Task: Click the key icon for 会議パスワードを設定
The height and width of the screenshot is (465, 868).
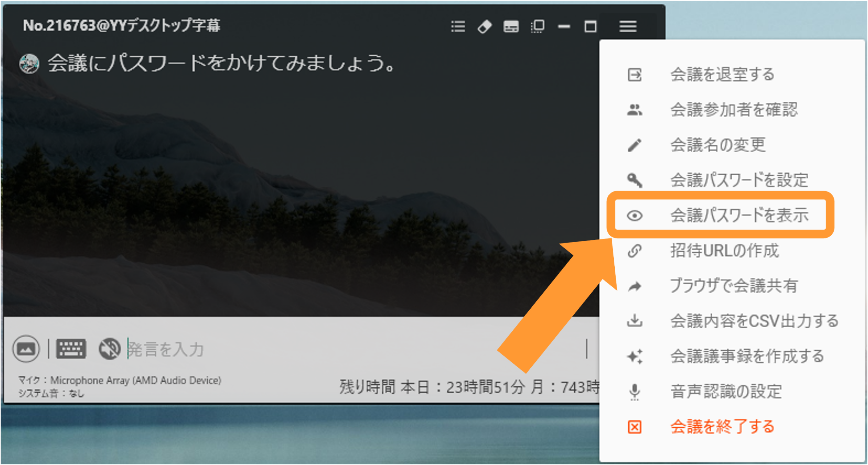Action: point(634,180)
